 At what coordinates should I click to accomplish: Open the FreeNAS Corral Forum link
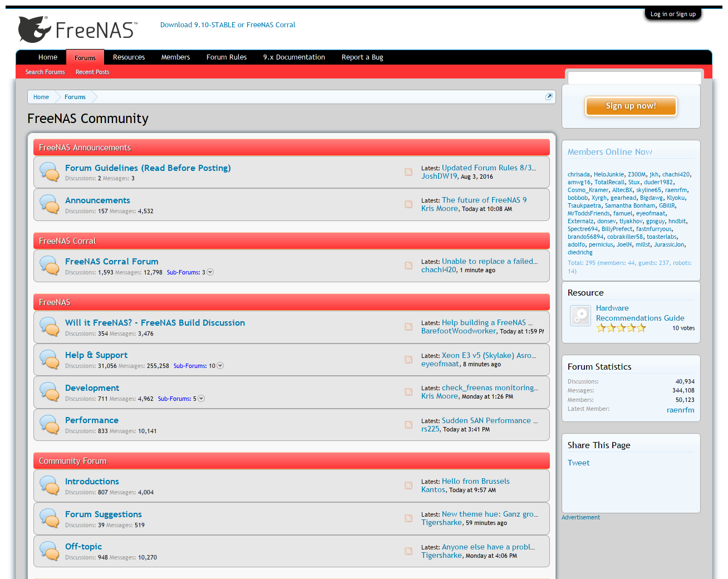[x=112, y=262]
